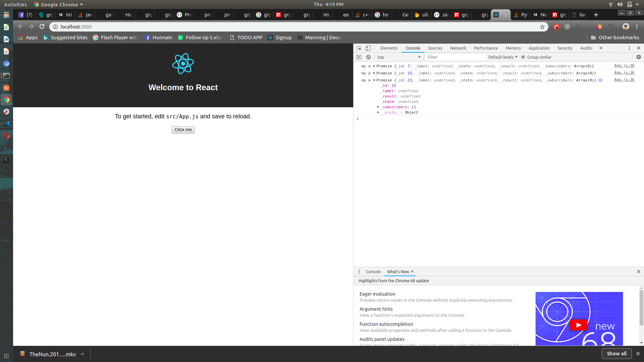Enable or disable Group similar messages
The image size is (644, 362).
pyautogui.click(x=523, y=57)
